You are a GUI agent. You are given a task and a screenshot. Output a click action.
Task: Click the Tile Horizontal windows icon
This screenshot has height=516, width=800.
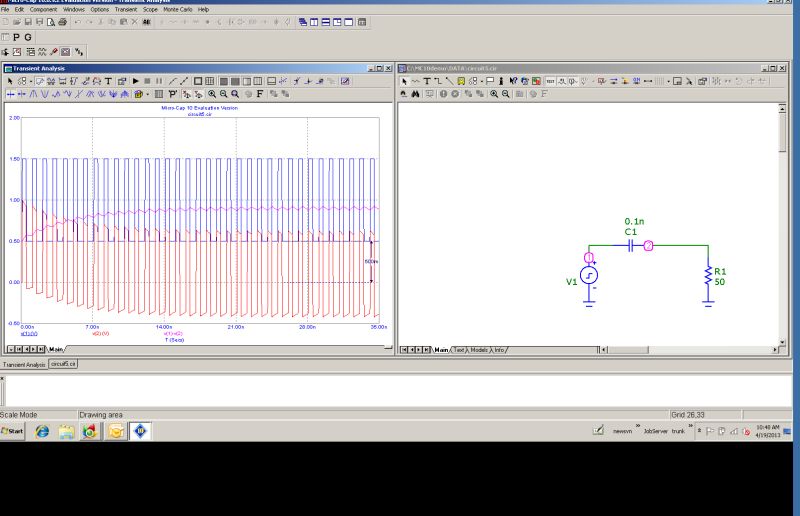coord(326,22)
